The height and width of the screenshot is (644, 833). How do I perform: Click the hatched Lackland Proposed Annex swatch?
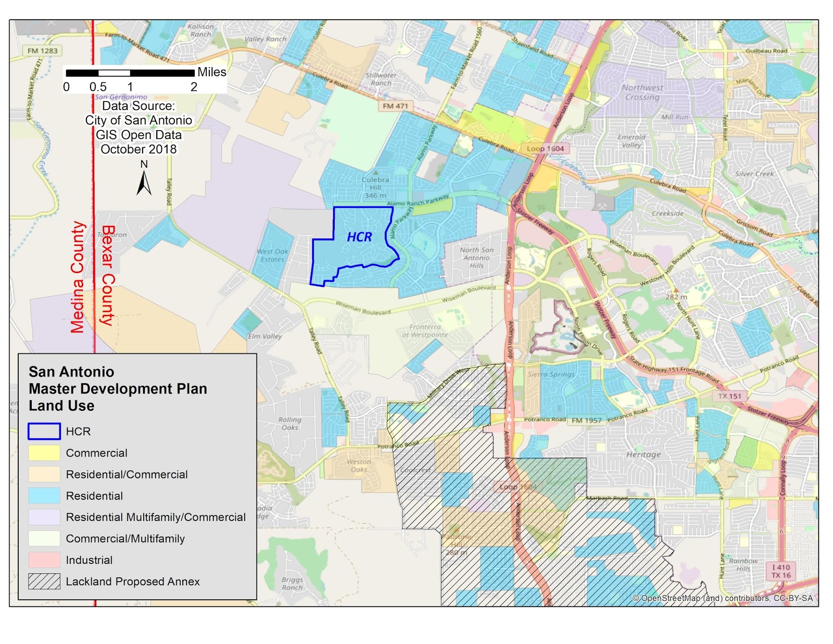pyautogui.click(x=44, y=582)
